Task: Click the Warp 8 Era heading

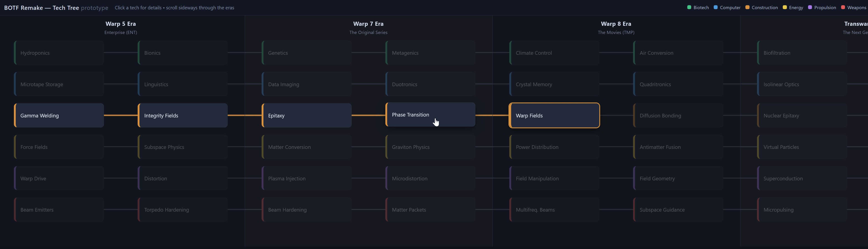Action: (x=616, y=23)
